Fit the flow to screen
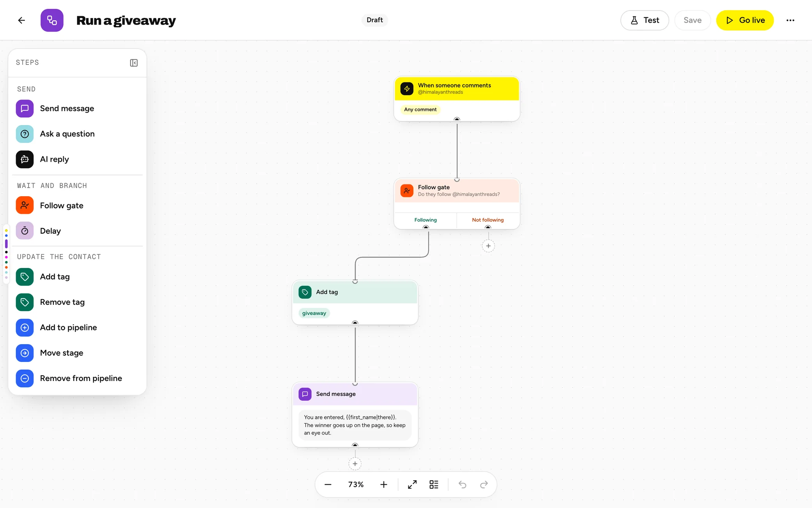812x508 pixels. (x=412, y=485)
